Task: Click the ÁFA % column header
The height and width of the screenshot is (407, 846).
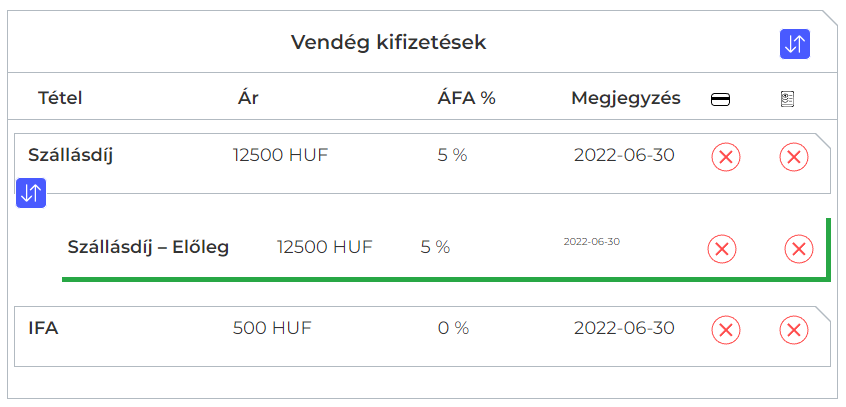Action: (467, 98)
